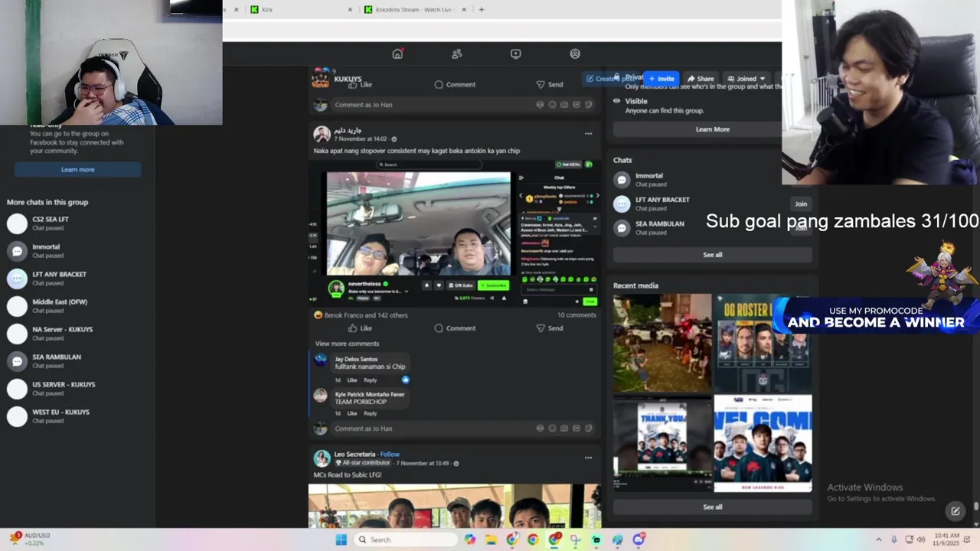Click the microphone icon in the system tray
Image resolution: width=980 pixels, height=551 pixels.
pos(894,540)
